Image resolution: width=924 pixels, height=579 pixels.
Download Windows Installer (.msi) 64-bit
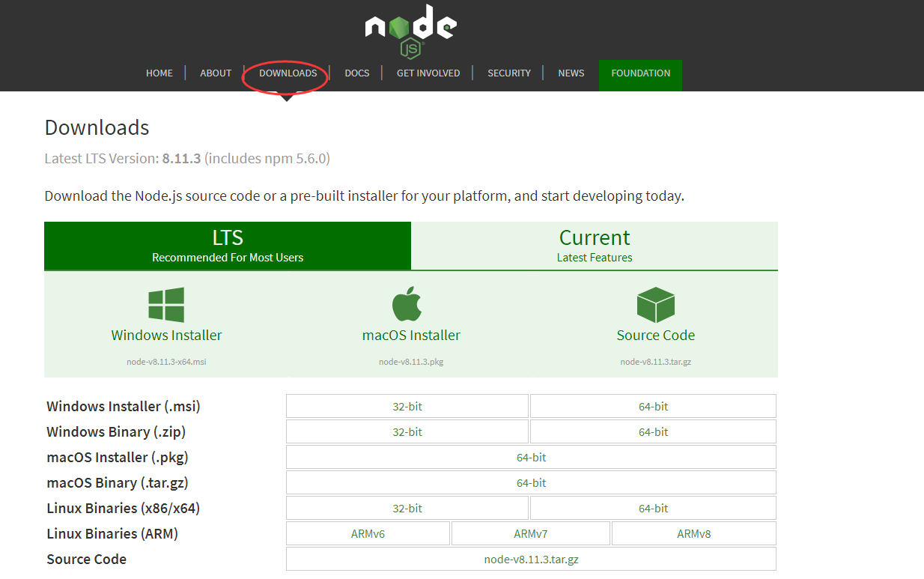coord(654,406)
